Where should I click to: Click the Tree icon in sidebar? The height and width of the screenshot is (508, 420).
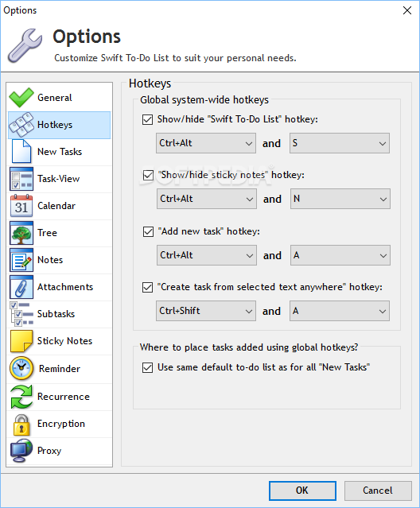click(x=21, y=233)
